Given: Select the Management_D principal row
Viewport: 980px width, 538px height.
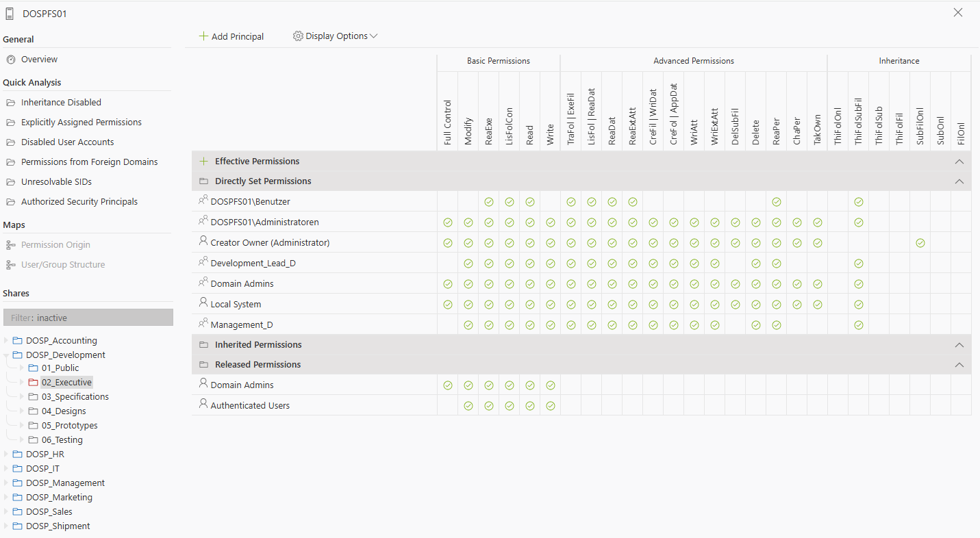Looking at the screenshot, I should [242, 325].
